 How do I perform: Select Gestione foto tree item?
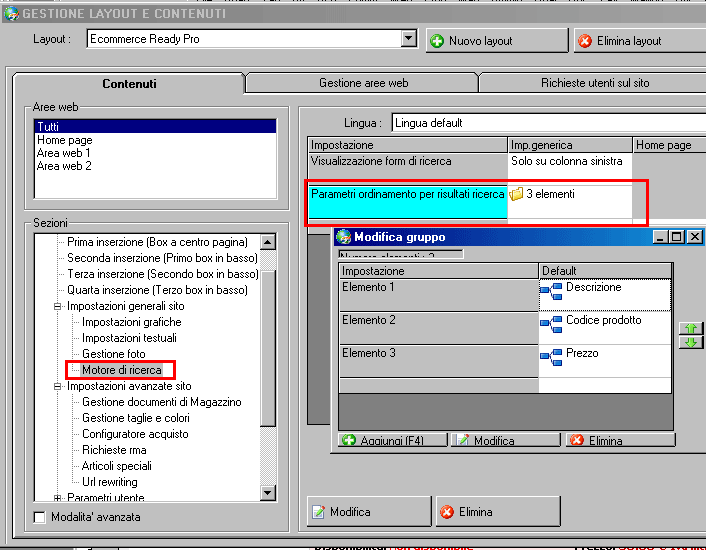pyautogui.click(x=114, y=354)
